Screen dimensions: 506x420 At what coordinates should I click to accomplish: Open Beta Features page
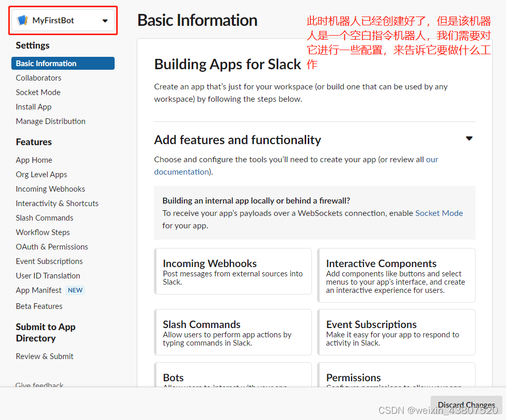[39, 306]
